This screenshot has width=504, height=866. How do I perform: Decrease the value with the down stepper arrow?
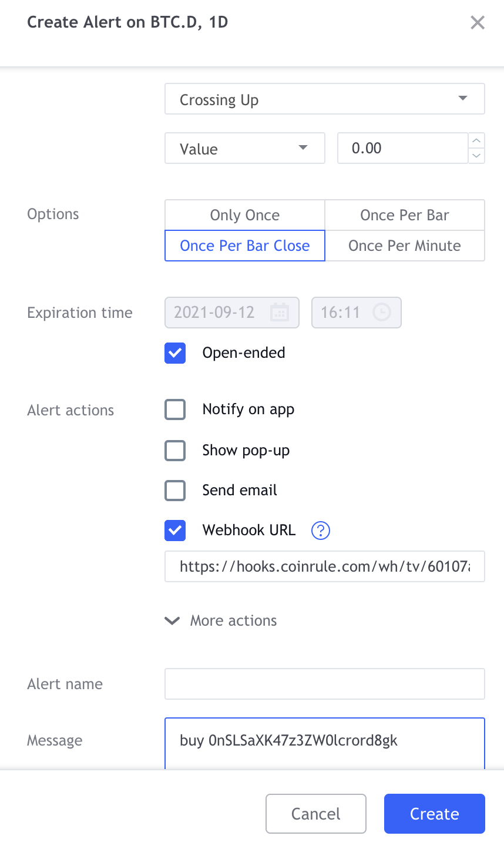coord(477,156)
